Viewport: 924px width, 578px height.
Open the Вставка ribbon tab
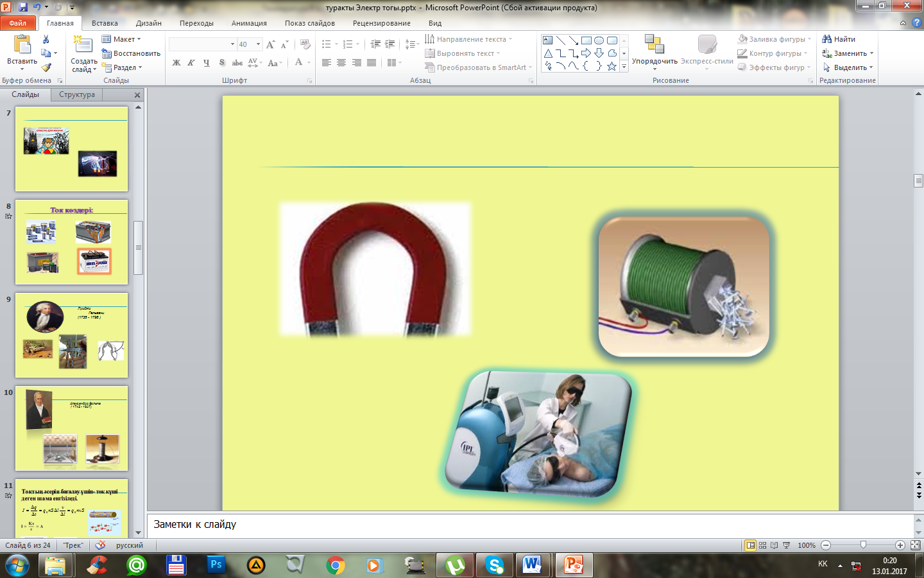[105, 23]
